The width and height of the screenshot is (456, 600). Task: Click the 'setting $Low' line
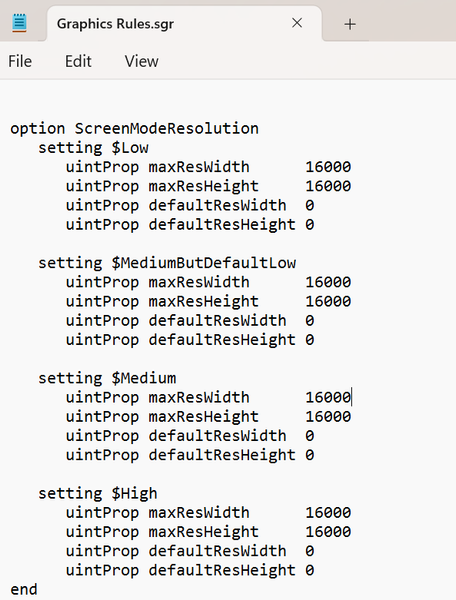click(93, 148)
